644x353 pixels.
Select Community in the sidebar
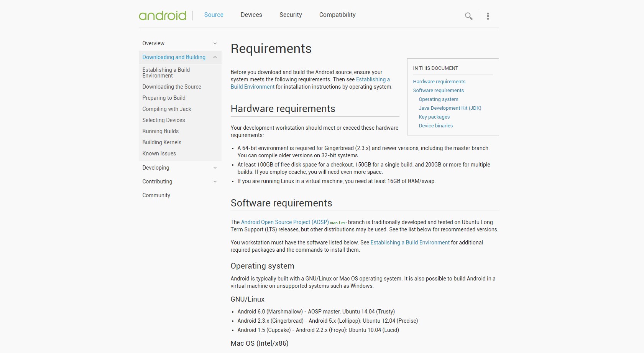click(x=156, y=195)
